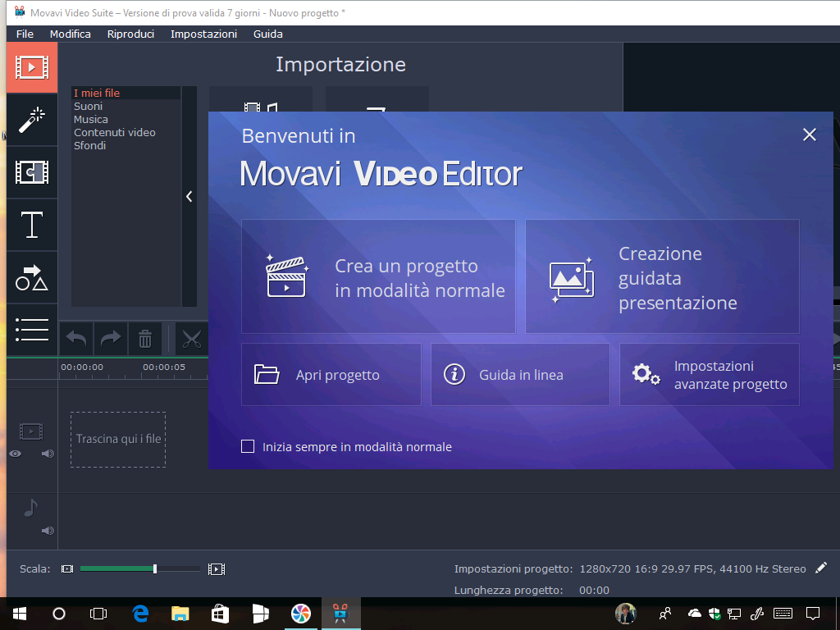Image resolution: width=840 pixels, height=630 pixels.
Task: Click the Trascina qui i file dropzone
Action: pyautogui.click(x=118, y=440)
